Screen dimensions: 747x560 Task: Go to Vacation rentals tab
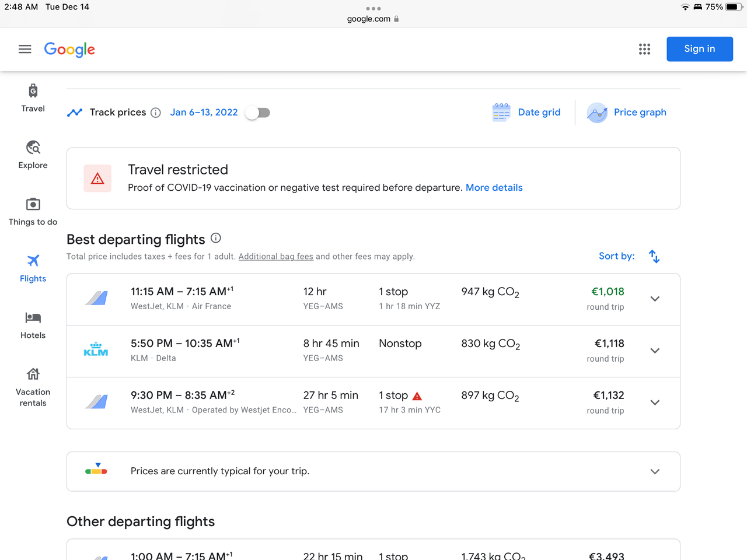33,387
